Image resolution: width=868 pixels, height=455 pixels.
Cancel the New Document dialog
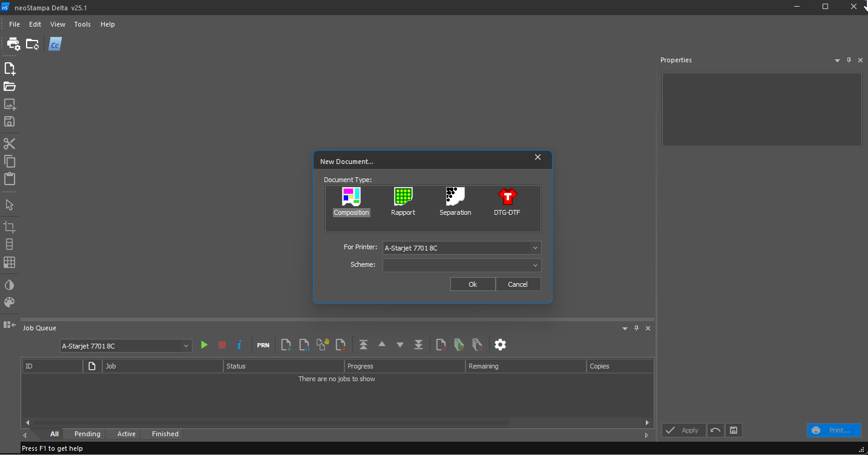pyautogui.click(x=518, y=284)
